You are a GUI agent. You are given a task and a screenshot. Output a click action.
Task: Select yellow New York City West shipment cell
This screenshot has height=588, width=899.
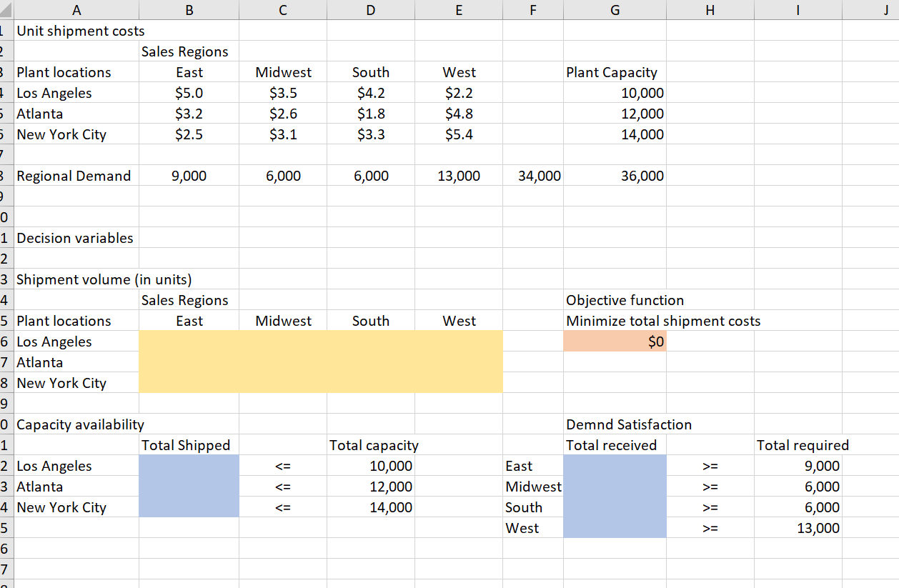[459, 384]
